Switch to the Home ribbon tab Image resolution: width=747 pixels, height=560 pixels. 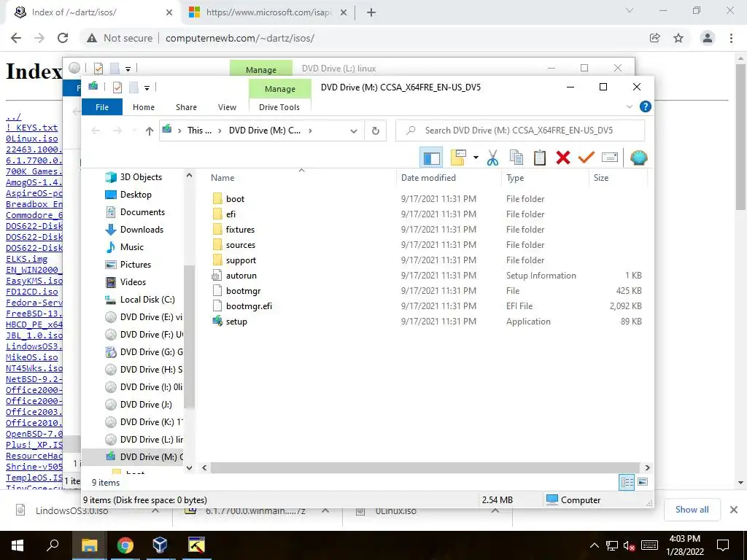144,107
